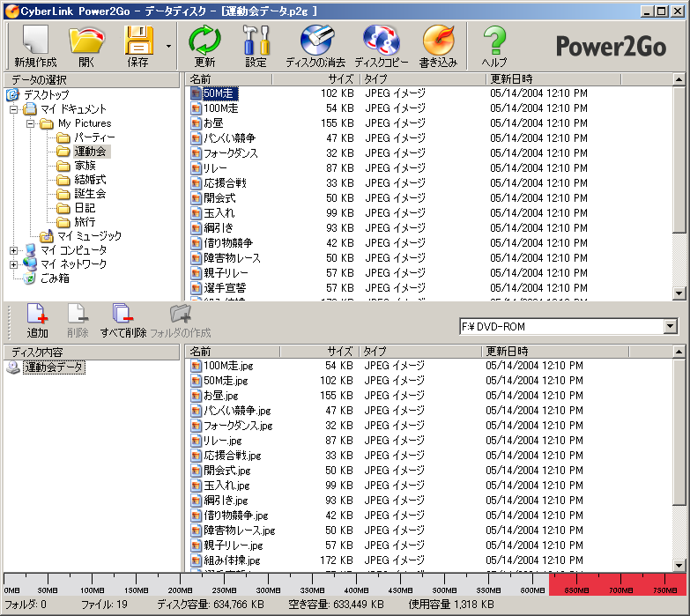
Task: Select the 誕生会 folder
Action: pos(90,194)
